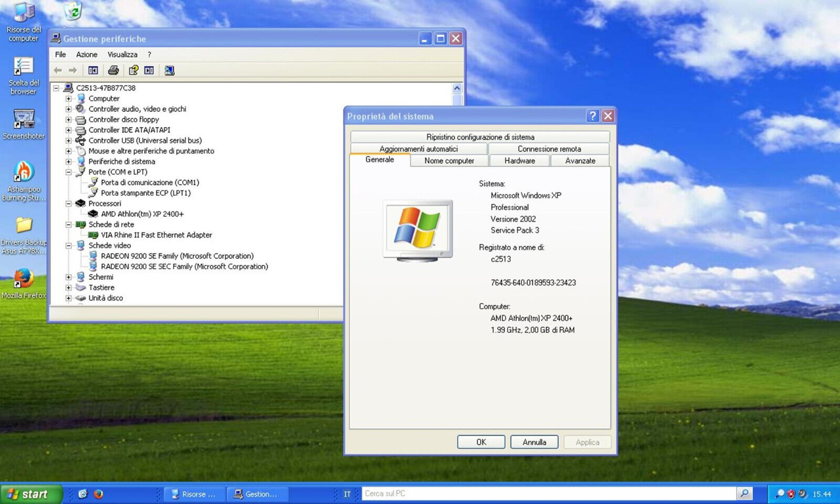
Task: Expand Controller IDE ATA/ATAPI node
Action: coord(68,130)
